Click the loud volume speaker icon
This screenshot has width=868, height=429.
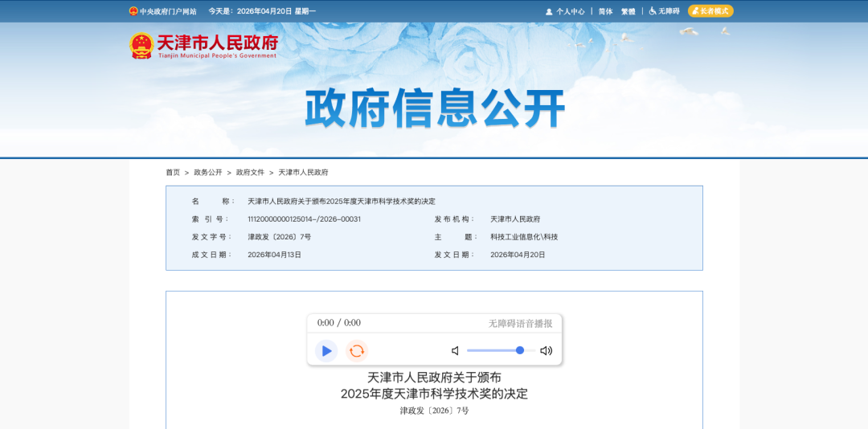547,351
